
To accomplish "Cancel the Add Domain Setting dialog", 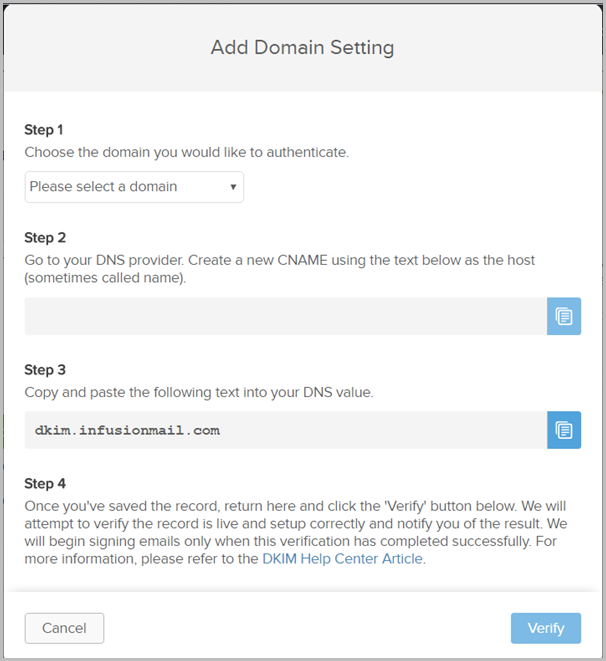I will pos(64,628).
